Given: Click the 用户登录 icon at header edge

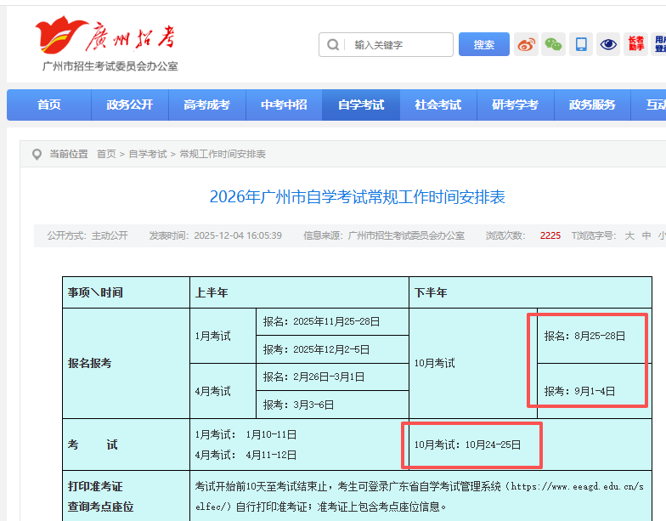Looking at the screenshot, I should [x=659, y=44].
